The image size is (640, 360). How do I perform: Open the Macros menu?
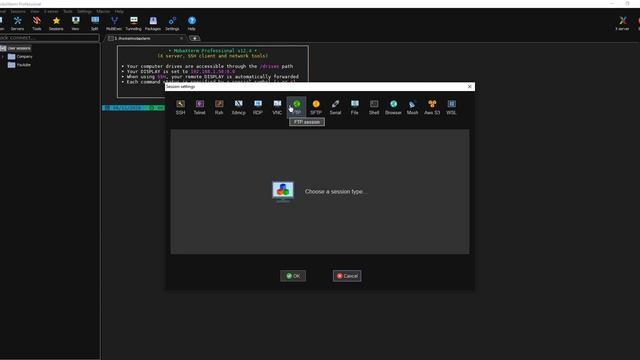pyautogui.click(x=103, y=11)
